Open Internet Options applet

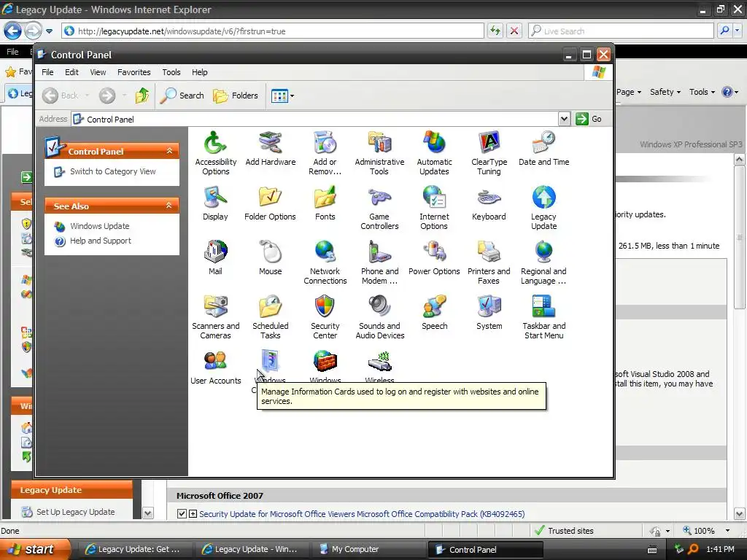tap(434, 207)
